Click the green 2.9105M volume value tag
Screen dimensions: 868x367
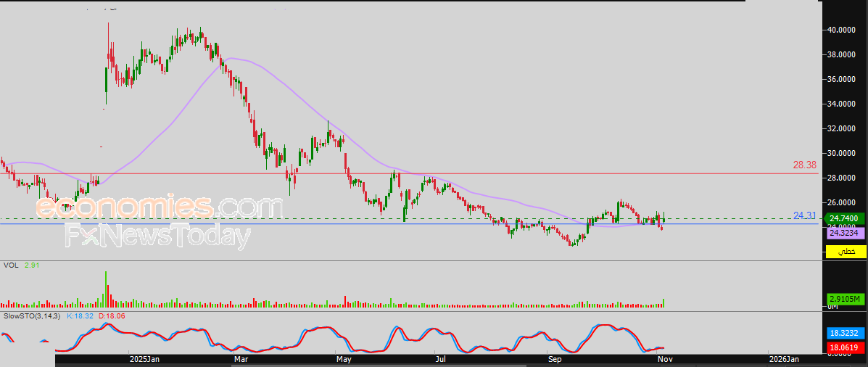pyautogui.click(x=845, y=300)
